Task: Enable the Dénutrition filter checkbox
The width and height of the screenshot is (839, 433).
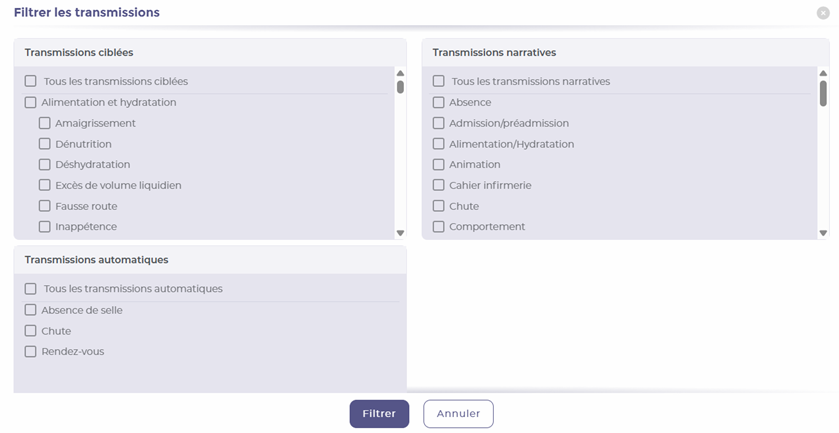Action: [44, 144]
